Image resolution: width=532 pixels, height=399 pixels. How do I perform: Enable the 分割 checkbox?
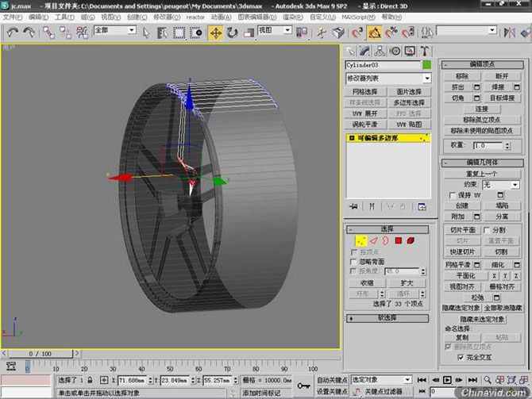[487, 230]
